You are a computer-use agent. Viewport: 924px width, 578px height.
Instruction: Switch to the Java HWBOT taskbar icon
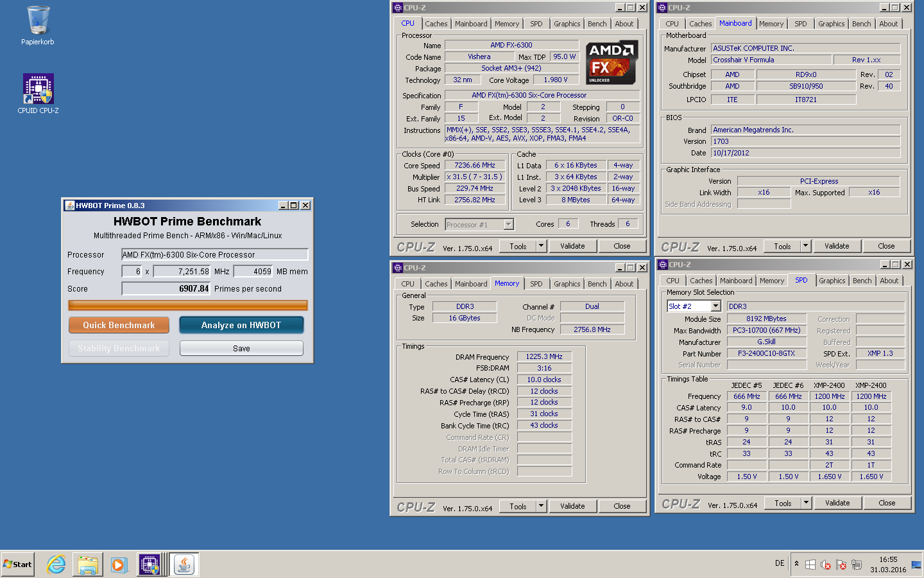coord(184,565)
